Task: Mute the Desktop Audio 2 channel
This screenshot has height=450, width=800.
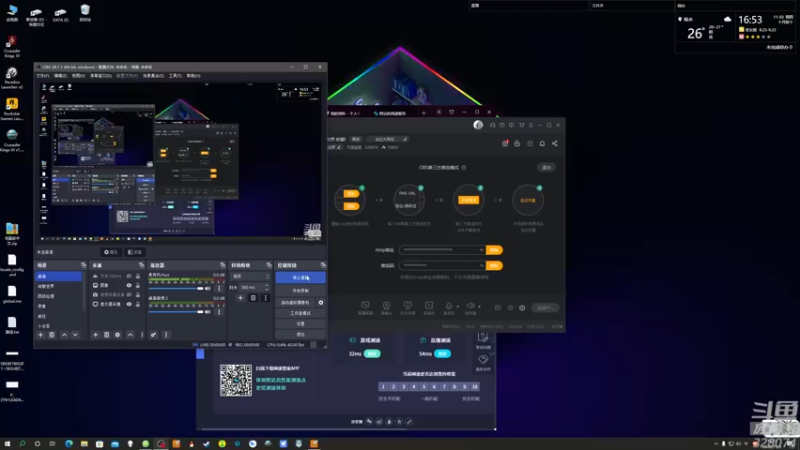Action: [208, 312]
